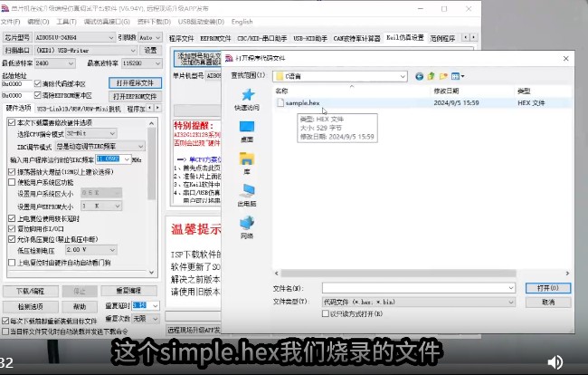Toggle the oscillator gain checkbox
This screenshot has height=375, width=588.
pos(12,171)
